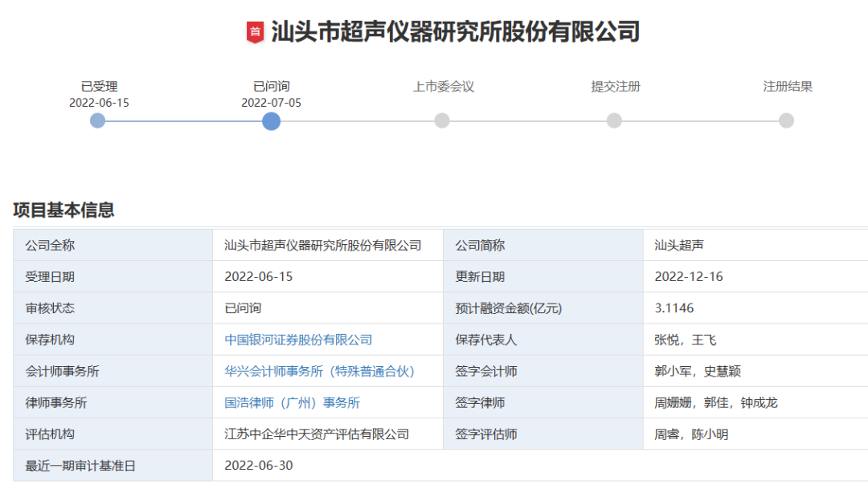Click the 江苏中企华中天资产评估有限公司 value
The height and width of the screenshot is (489, 868).
(317, 434)
